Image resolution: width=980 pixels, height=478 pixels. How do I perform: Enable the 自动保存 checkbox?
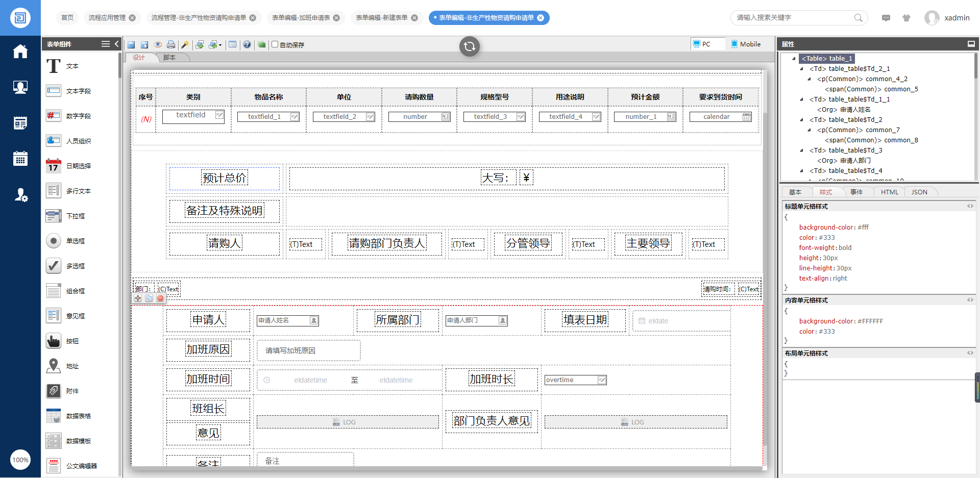click(x=275, y=44)
